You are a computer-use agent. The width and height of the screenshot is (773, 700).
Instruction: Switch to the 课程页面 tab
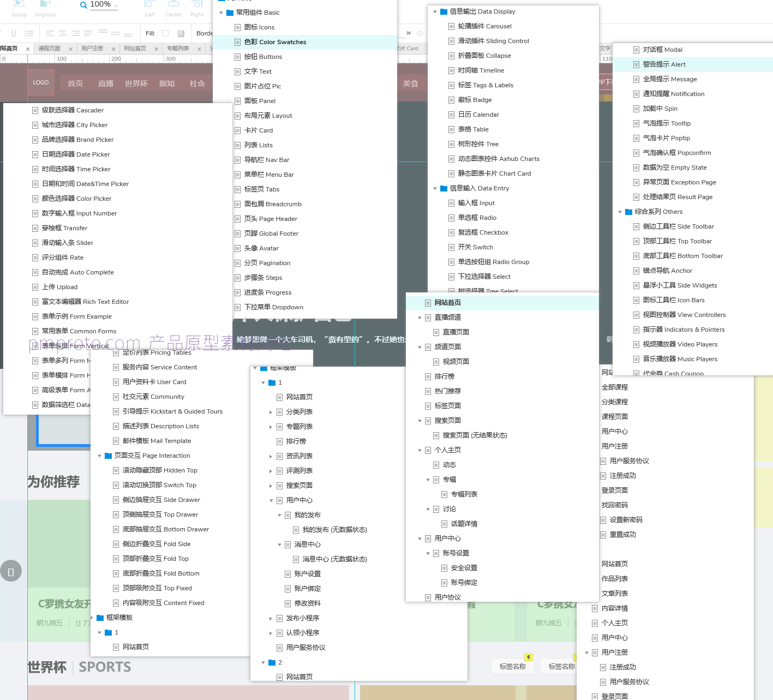[x=49, y=49]
